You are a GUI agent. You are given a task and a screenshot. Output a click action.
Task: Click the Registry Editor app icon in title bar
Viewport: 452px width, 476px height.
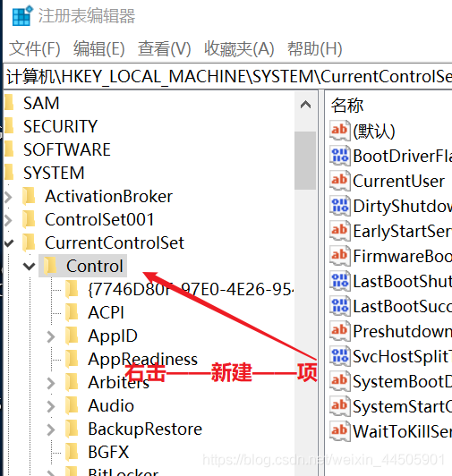click(x=21, y=16)
